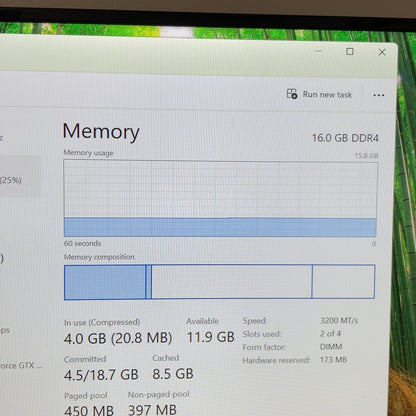Select the GeForce GTX GPU sidebar item
This screenshot has height=416, width=416.
21,365
